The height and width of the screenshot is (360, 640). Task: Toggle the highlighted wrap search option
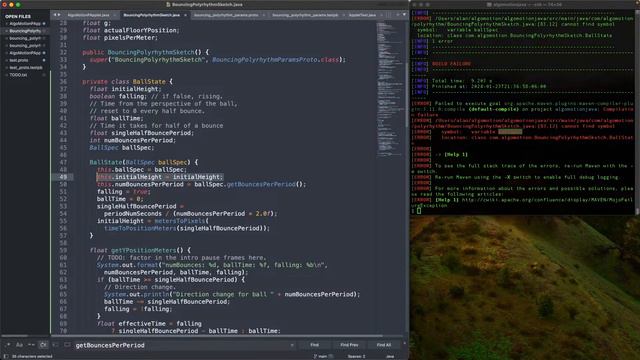coord(43,345)
